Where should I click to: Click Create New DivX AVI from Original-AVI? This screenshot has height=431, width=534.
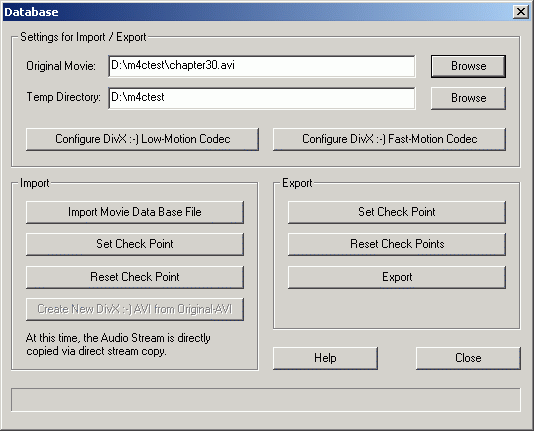point(135,309)
